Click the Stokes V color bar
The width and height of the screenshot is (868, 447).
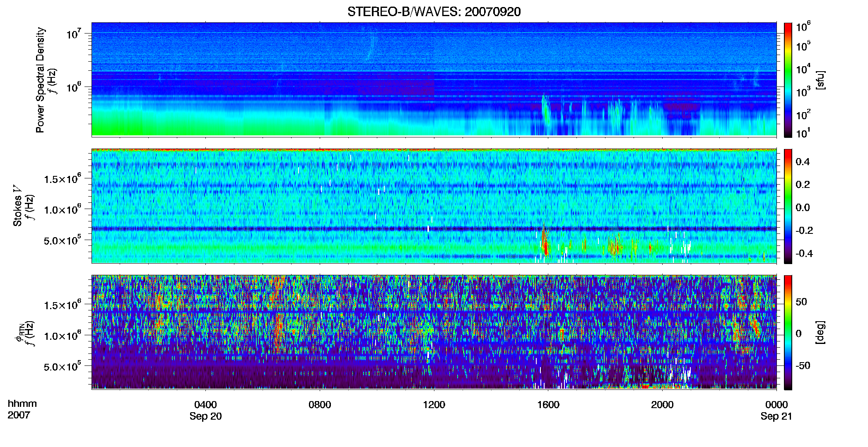coord(788,206)
